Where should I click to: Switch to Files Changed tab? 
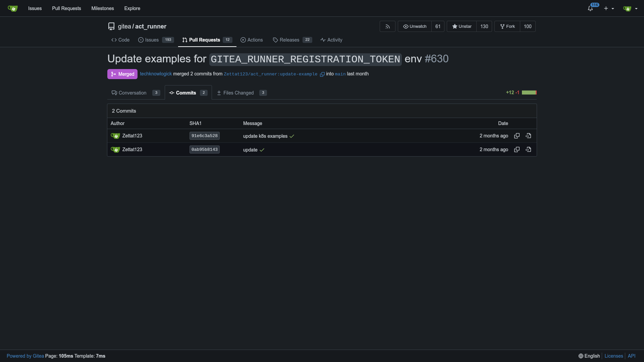[x=242, y=93]
